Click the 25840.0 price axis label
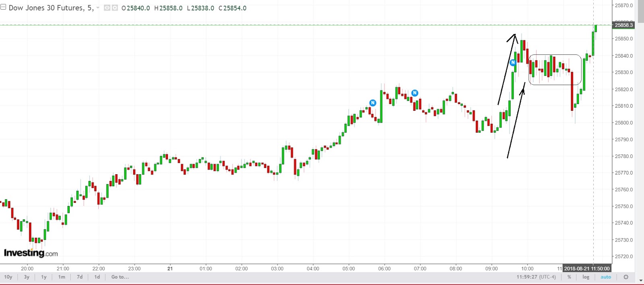The image size is (644, 285). tap(624, 56)
